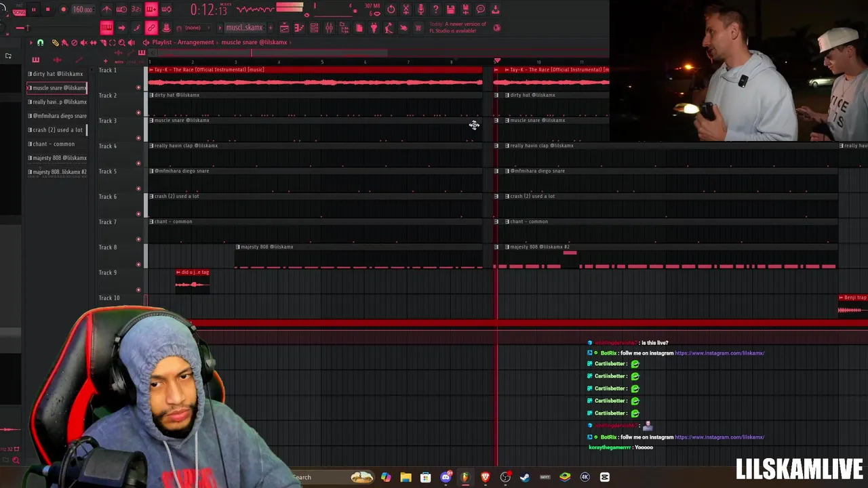Open File Explorer from the taskbar
The height and width of the screenshot is (488, 868).
point(406,477)
